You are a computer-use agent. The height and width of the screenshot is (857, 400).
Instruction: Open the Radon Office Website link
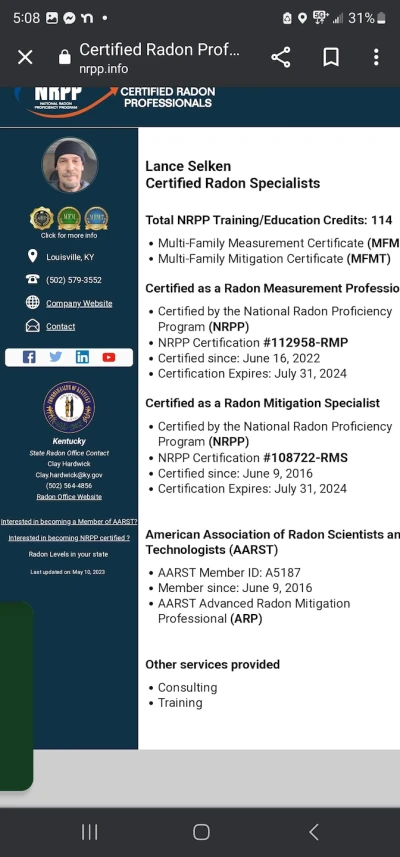coord(69,496)
